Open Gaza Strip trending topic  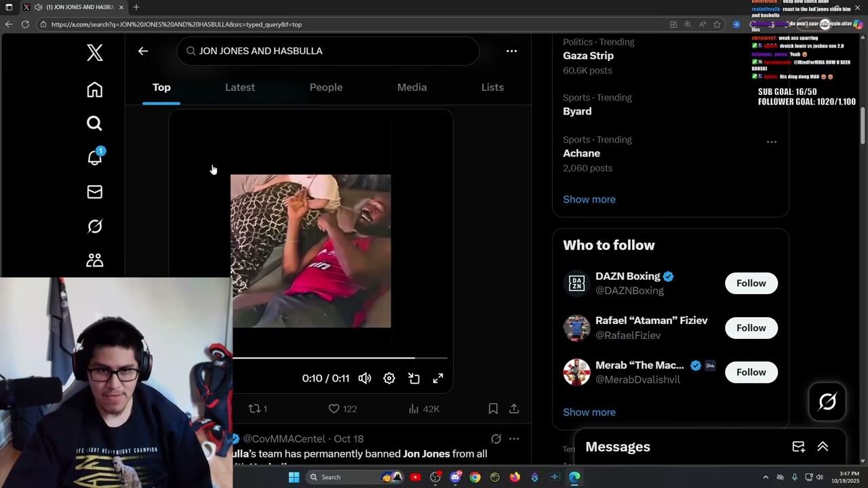588,56
